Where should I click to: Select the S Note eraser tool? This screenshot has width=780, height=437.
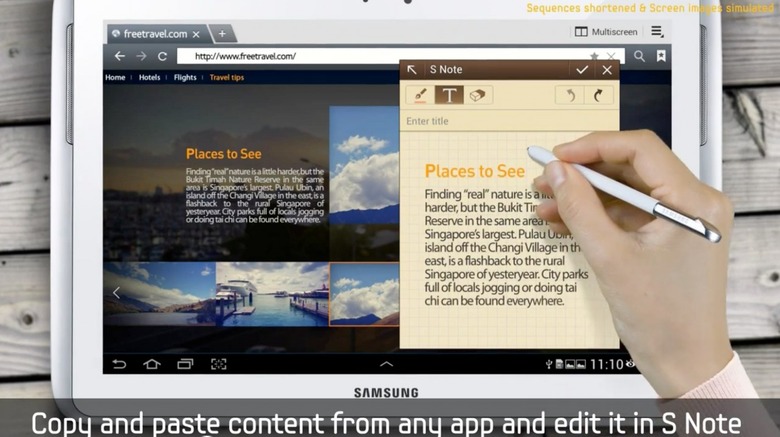(478, 95)
